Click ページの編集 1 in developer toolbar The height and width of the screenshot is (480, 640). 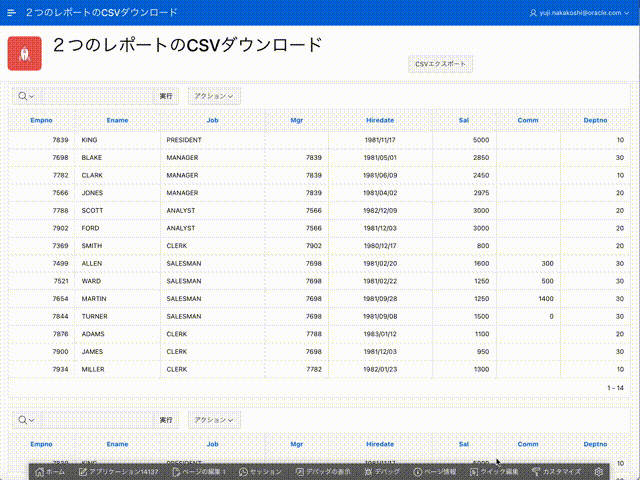(x=199, y=472)
